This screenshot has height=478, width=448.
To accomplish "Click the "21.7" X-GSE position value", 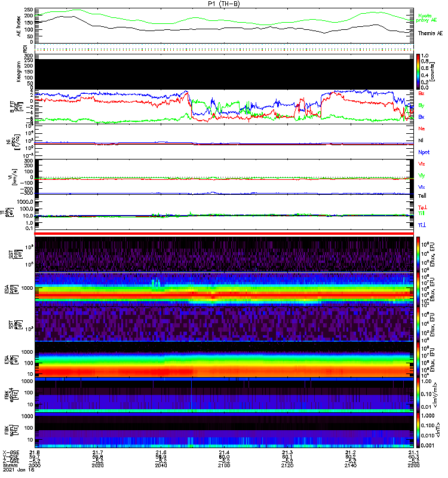I will tap(97, 452).
